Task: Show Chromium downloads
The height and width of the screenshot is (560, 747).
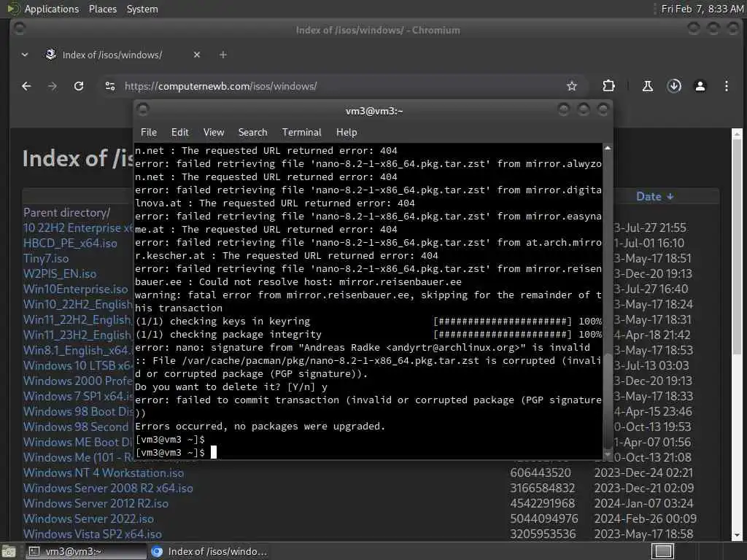Action: point(673,86)
